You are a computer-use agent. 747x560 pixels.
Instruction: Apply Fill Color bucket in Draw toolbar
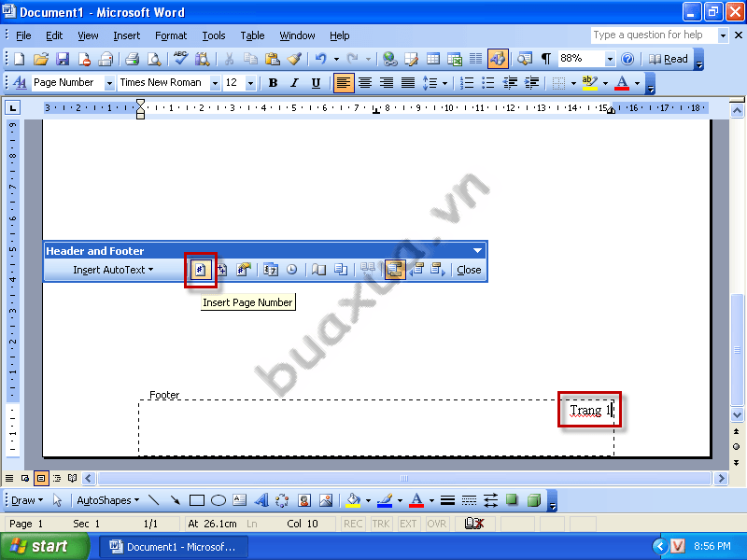[353, 500]
